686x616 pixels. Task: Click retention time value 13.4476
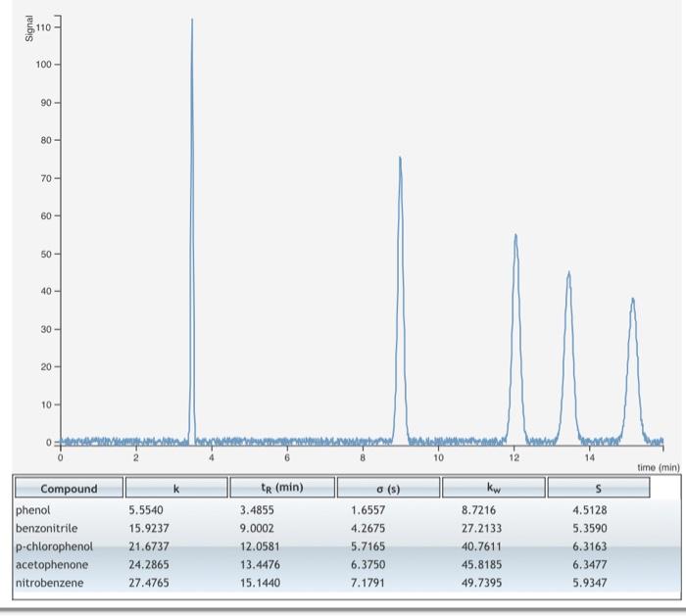point(260,564)
